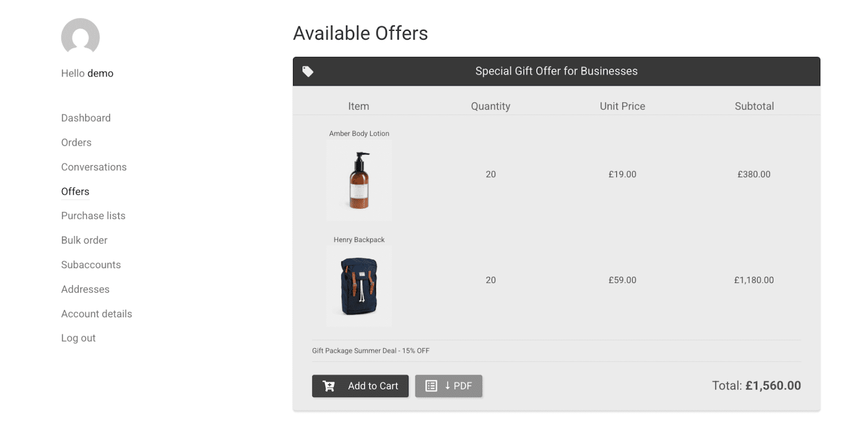This screenshot has height=428, width=868.
Task: Open the Dashboard menu item
Action: [x=86, y=118]
